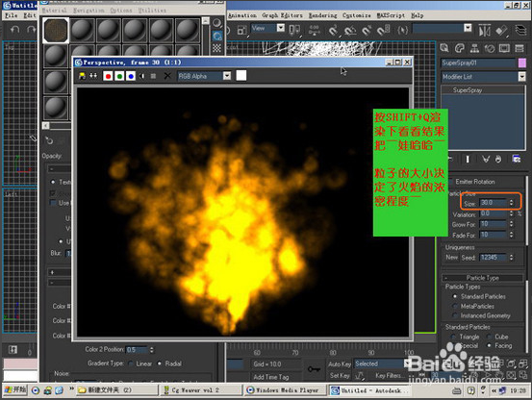Click the Undo arrow in main toolbar
The image size is (532, 400).
click(x=14, y=30)
